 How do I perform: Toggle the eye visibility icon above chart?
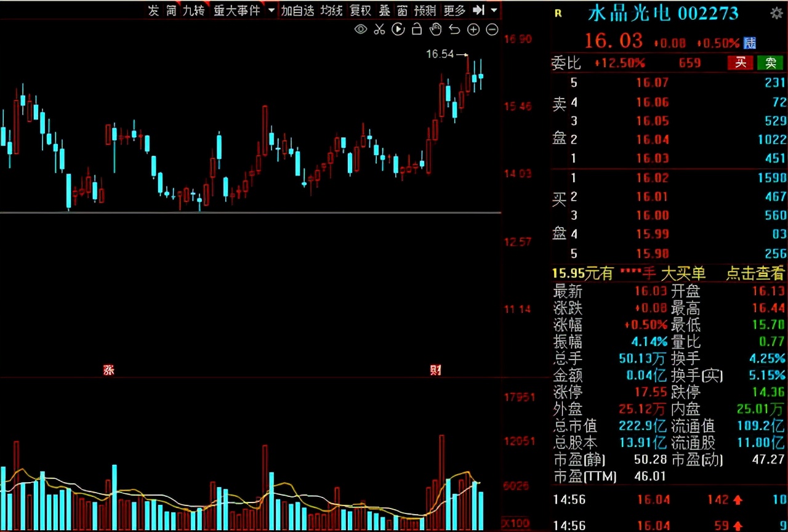pyautogui.click(x=361, y=29)
